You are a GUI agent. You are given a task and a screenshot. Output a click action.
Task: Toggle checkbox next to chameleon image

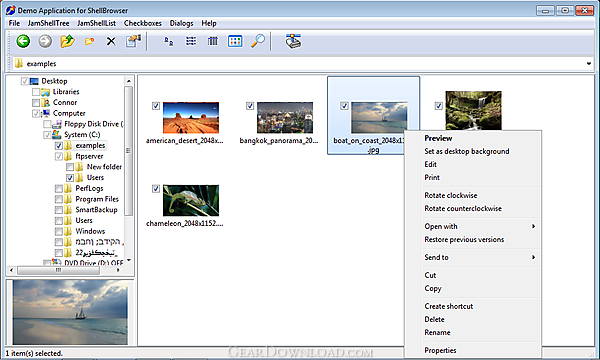(x=156, y=189)
